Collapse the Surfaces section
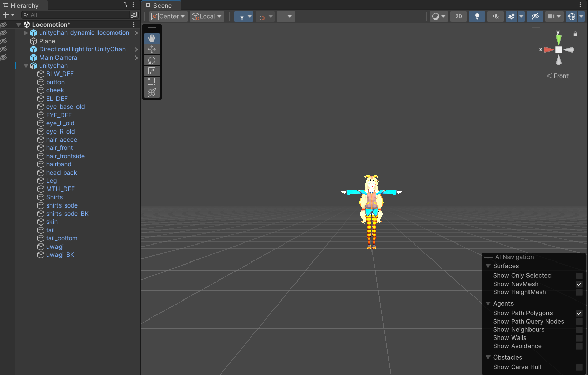 488,266
